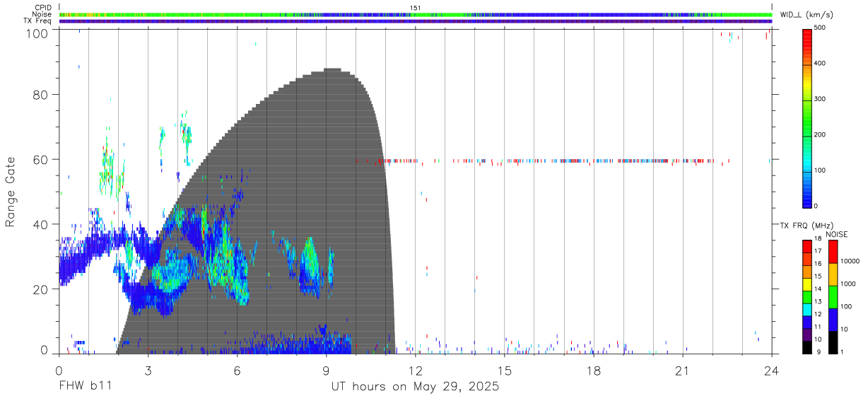Click the 20 range gate tick label
This screenshot has width=868, height=401.
click(42, 289)
